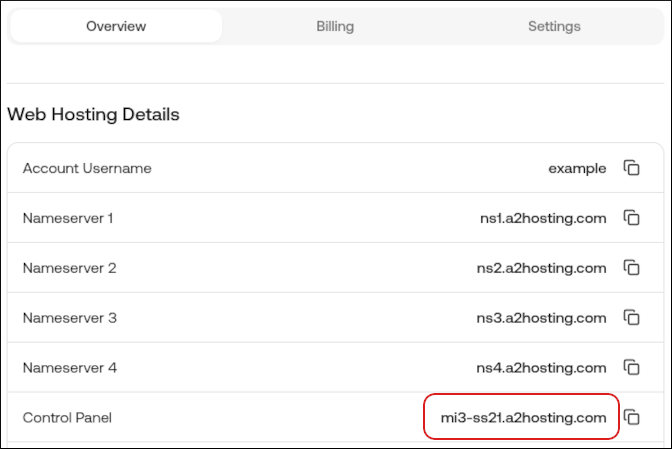This screenshot has height=449, width=672.
Task: Switch to the Overview tab
Action: [x=116, y=26]
